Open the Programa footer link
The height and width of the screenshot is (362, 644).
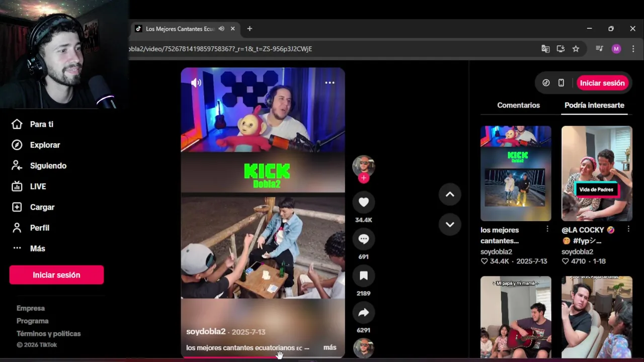click(x=33, y=321)
